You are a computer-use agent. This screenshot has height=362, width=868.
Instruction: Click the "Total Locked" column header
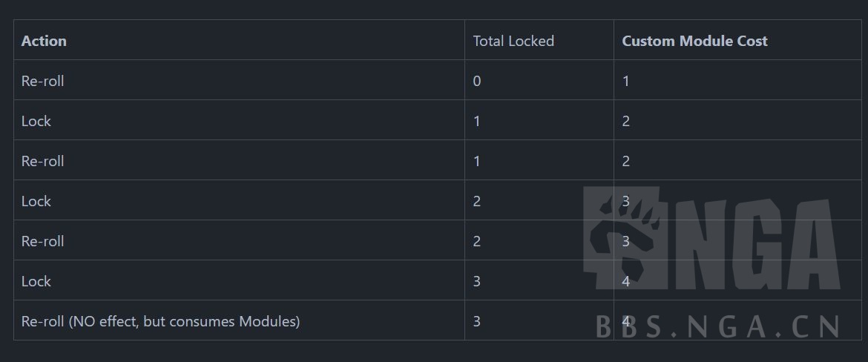click(x=513, y=41)
